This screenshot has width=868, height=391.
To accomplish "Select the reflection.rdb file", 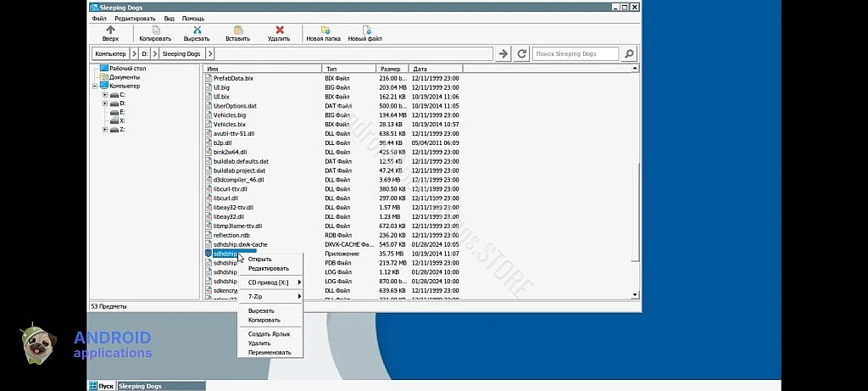I will point(231,235).
